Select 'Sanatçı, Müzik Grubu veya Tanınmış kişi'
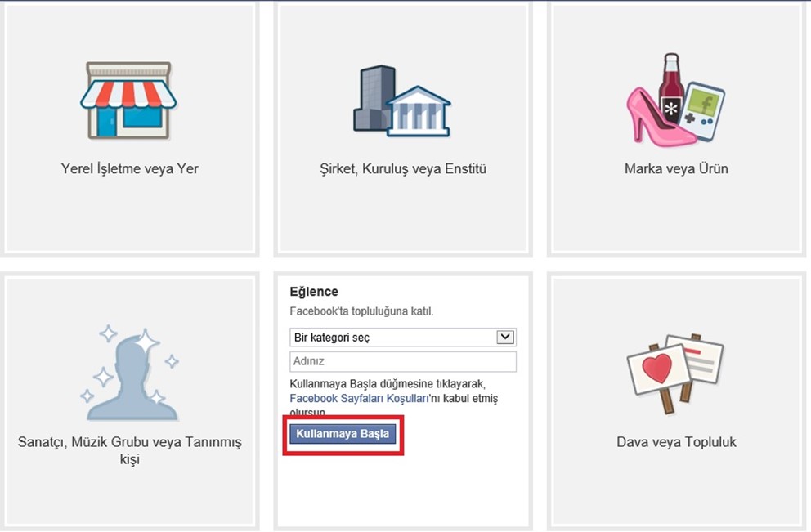 [x=130, y=450]
